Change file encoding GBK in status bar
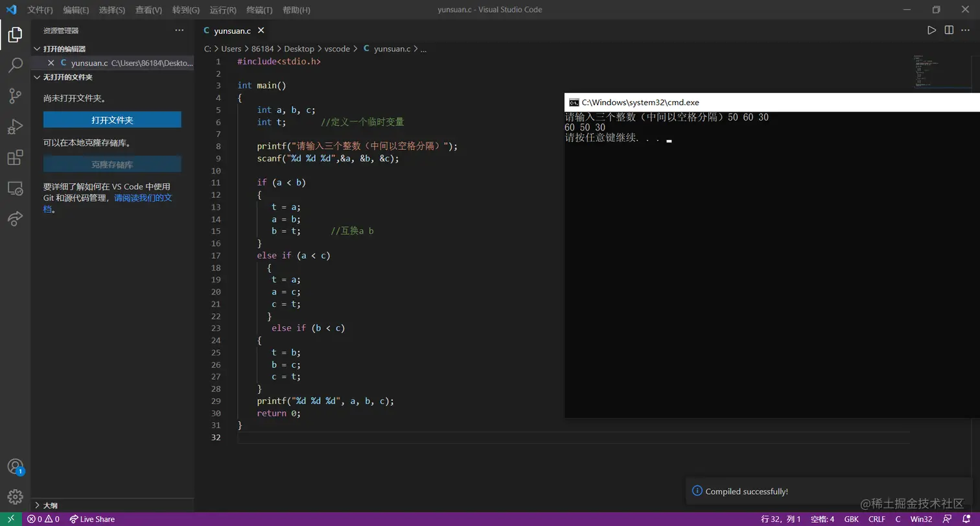Image resolution: width=980 pixels, height=526 pixels. (x=852, y=519)
